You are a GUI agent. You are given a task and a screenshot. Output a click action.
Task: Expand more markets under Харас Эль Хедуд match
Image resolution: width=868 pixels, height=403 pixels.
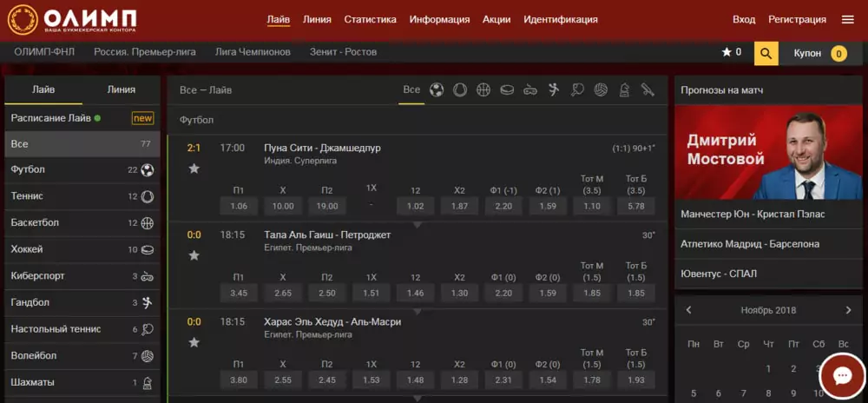click(x=418, y=398)
